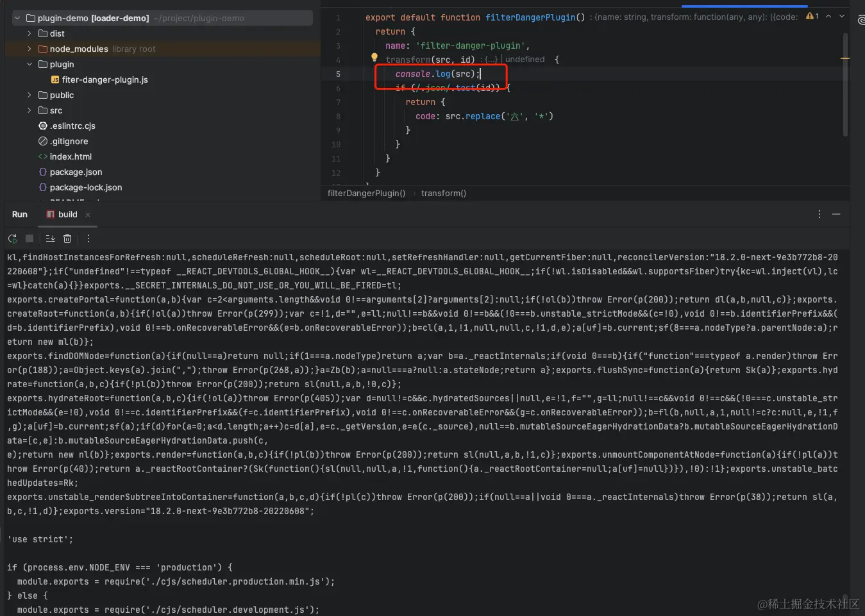Viewport: 865px width, 616px height.
Task: Click the 'use strict'; line in console
Action: point(40,539)
